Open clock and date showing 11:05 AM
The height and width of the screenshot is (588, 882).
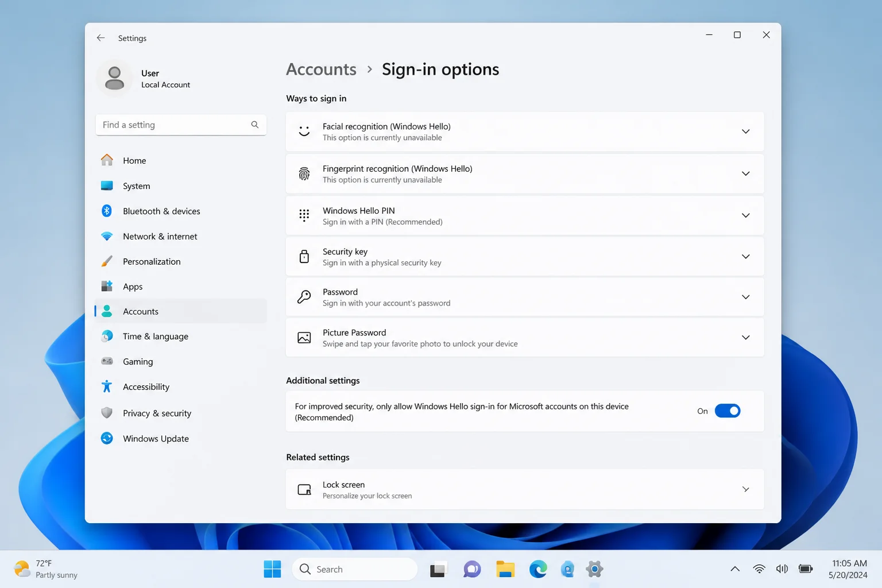(x=848, y=569)
